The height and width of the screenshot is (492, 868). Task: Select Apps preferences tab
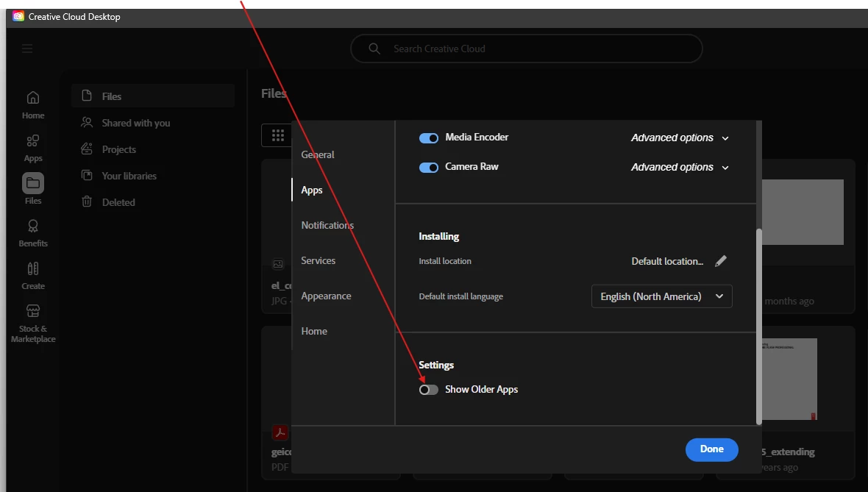pos(312,190)
